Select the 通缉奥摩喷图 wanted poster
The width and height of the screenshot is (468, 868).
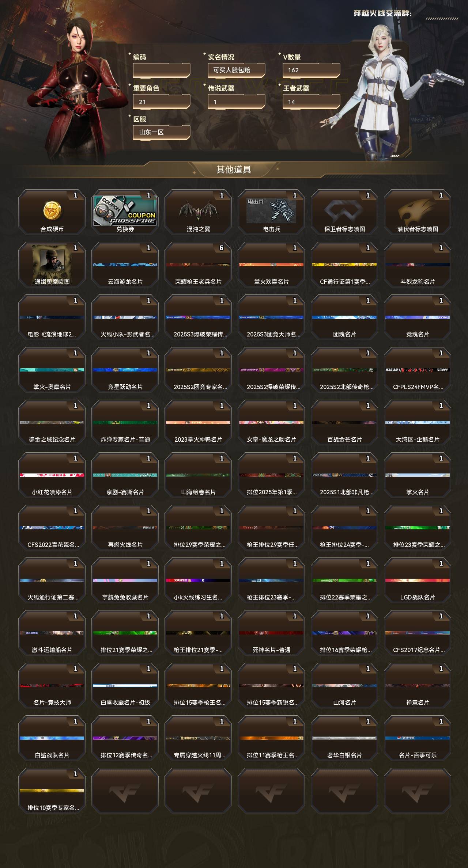point(52,265)
